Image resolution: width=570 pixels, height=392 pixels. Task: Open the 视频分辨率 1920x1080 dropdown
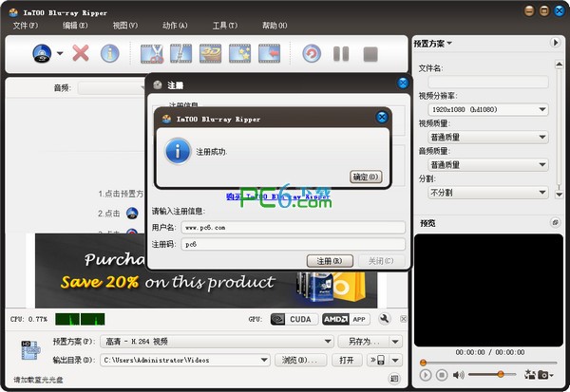click(x=488, y=109)
